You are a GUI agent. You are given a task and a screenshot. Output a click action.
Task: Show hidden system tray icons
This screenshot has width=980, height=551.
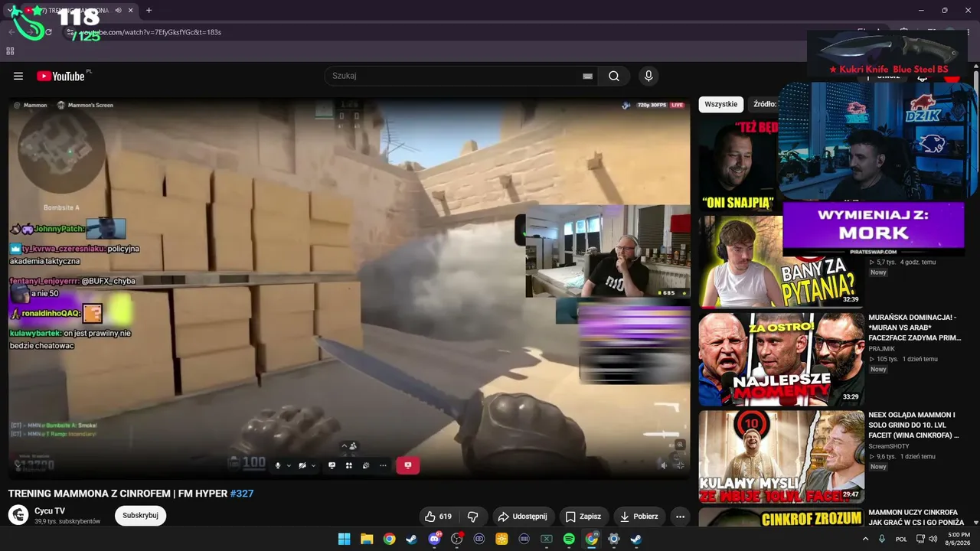pos(866,539)
